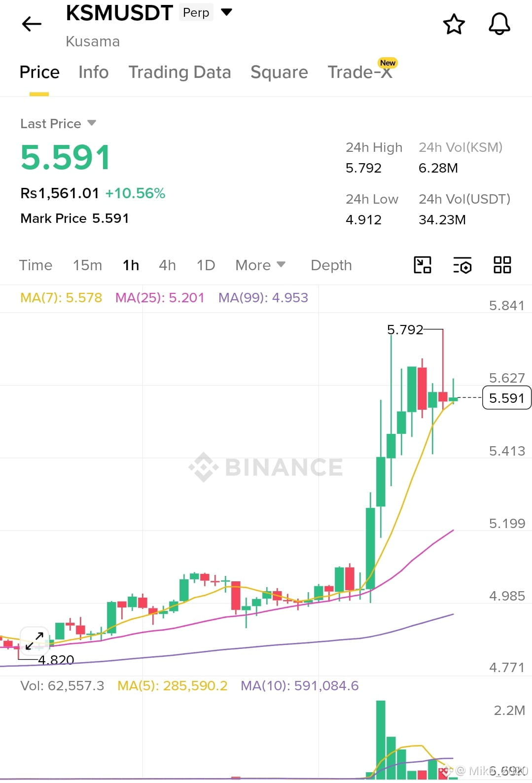Click the 5.591 current price tag on axis
Viewport: 532px width, 783px height.
point(507,398)
